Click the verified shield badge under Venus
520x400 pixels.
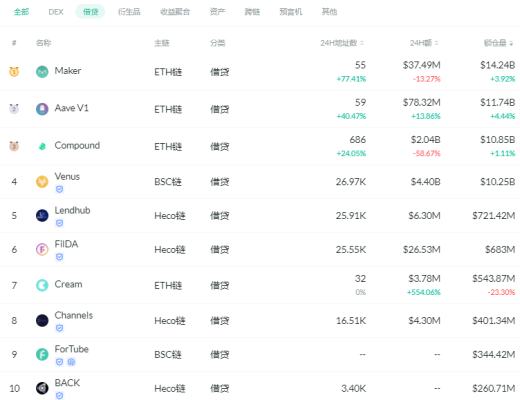click(59, 189)
